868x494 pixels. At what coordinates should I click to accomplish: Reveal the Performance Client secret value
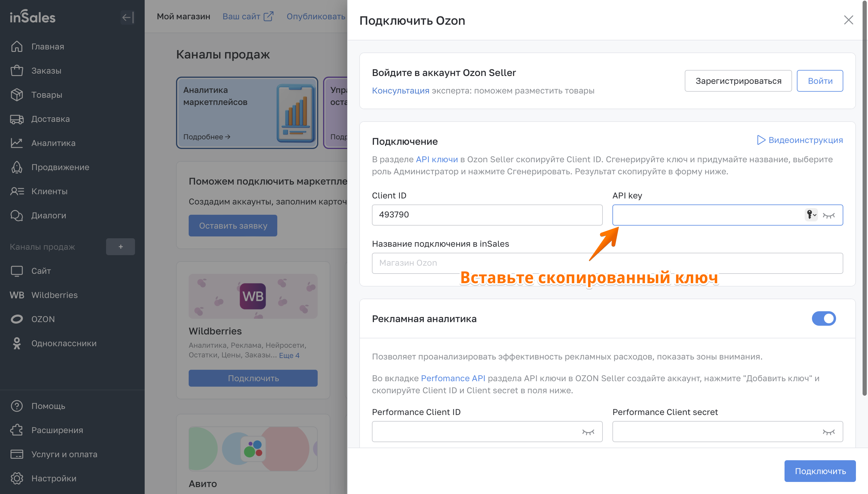tap(829, 432)
